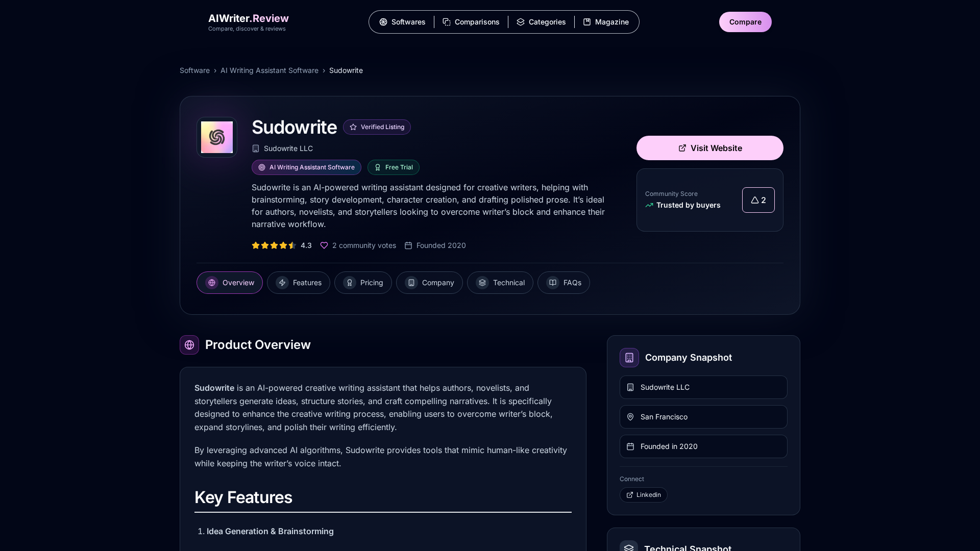
Task: Click the five-star rating display
Action: 274,245
